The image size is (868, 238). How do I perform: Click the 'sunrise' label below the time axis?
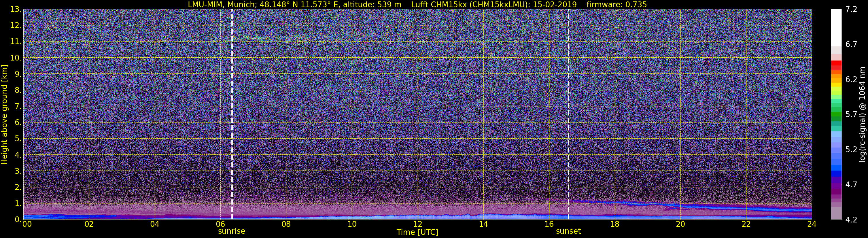pos(232,231)
